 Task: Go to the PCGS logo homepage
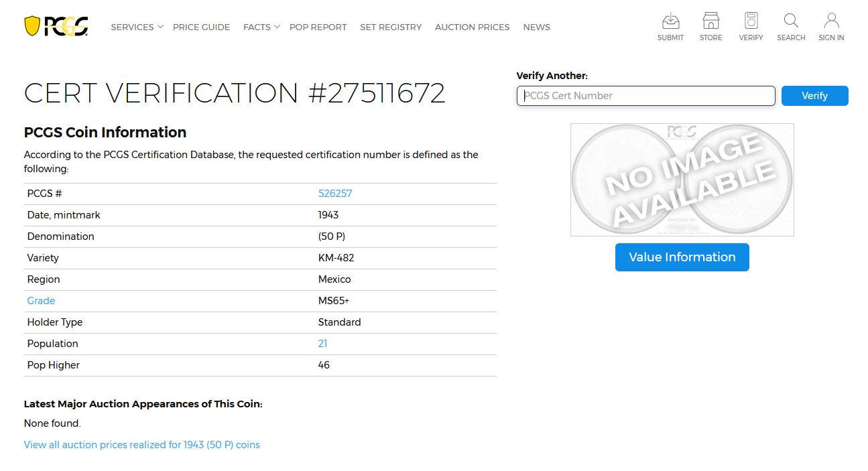tap(56, 26)
